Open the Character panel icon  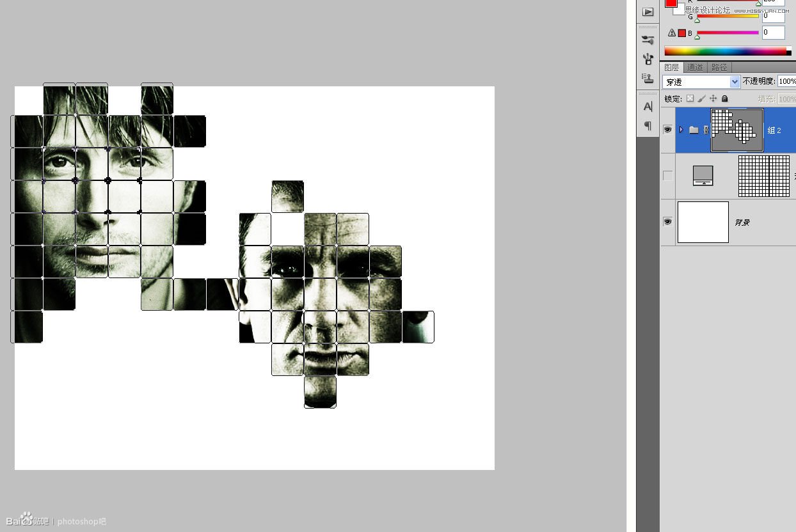[648, 107]
